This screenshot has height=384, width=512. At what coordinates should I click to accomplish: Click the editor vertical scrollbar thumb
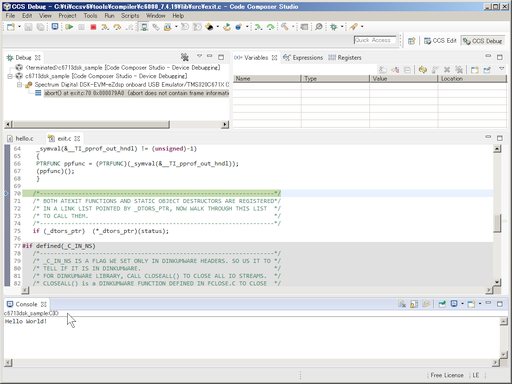click(497, 223)
